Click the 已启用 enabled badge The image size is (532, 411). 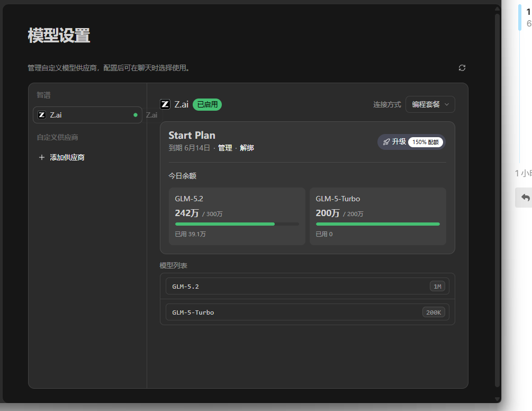point(208,104)
